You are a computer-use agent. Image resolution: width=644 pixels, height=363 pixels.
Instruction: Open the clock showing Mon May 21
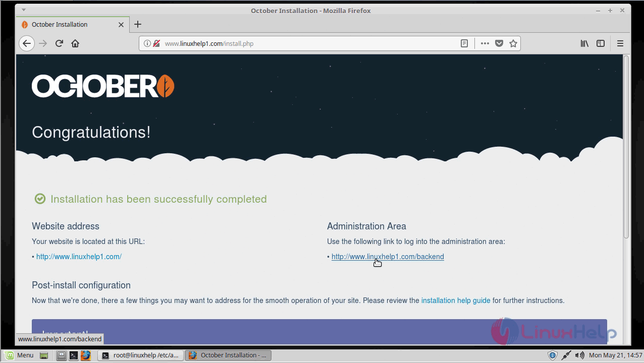[x=615, y=355]
